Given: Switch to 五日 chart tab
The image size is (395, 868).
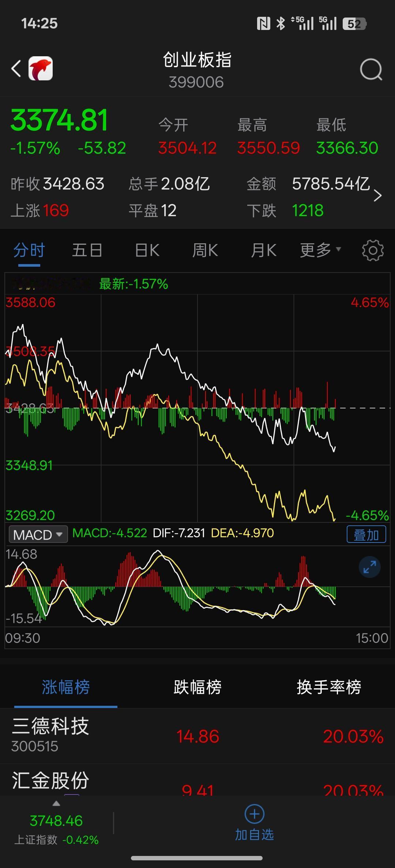Looking at the screenshot, I should (87, 250).
